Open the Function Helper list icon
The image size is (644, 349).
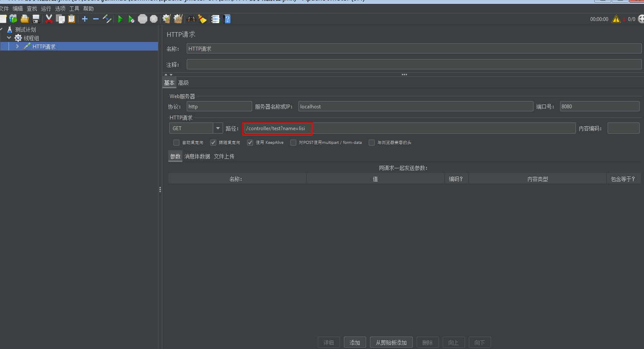[215, 19]
